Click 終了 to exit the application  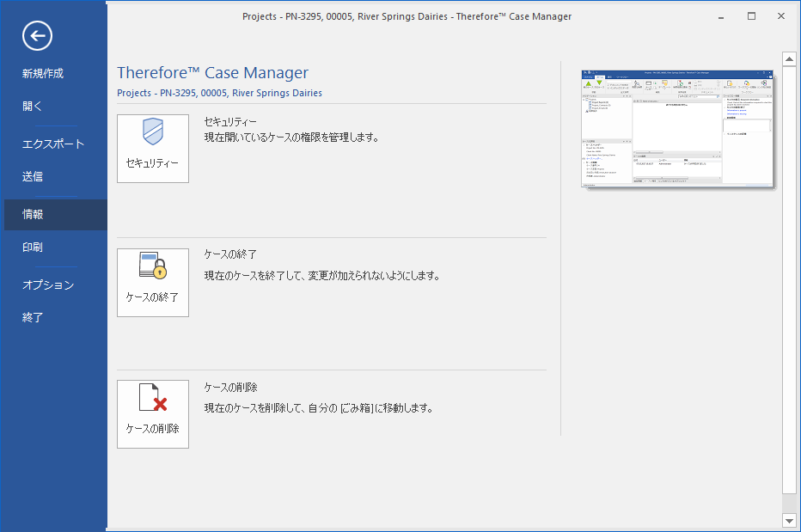click(x=33, y=318)
